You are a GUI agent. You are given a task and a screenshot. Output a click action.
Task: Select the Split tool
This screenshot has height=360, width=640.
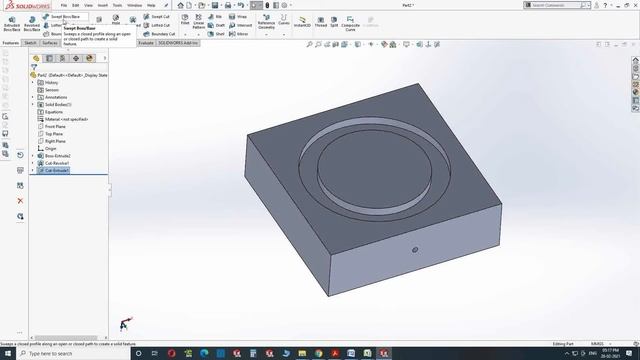click(334, 22)
